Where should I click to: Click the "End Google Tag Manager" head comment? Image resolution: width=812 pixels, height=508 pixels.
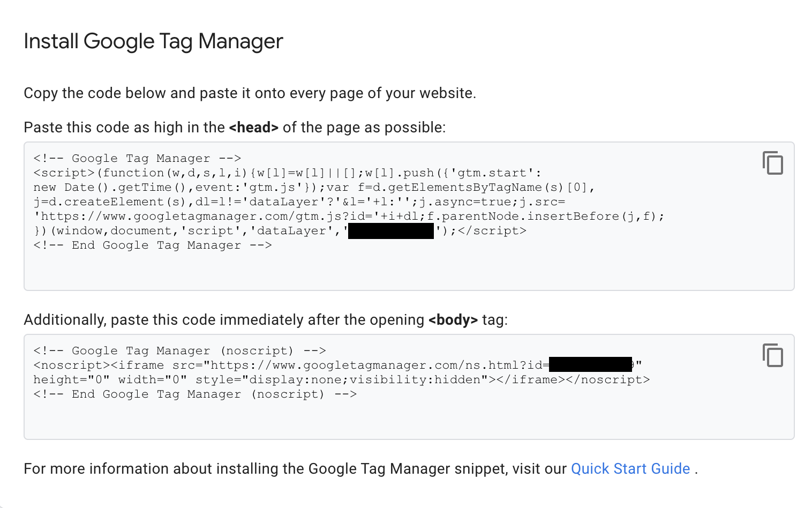[x=153, y=245]
